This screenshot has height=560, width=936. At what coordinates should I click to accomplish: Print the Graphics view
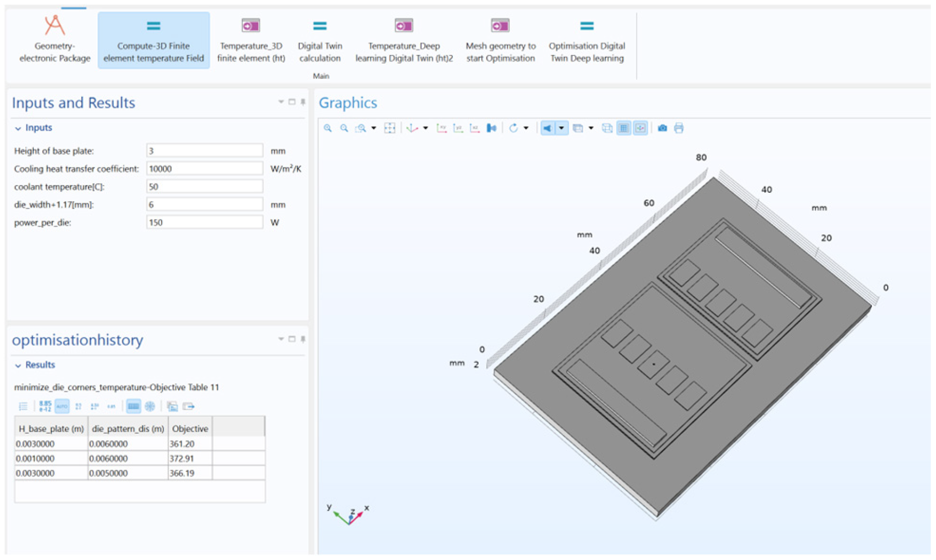pos(679,128)
